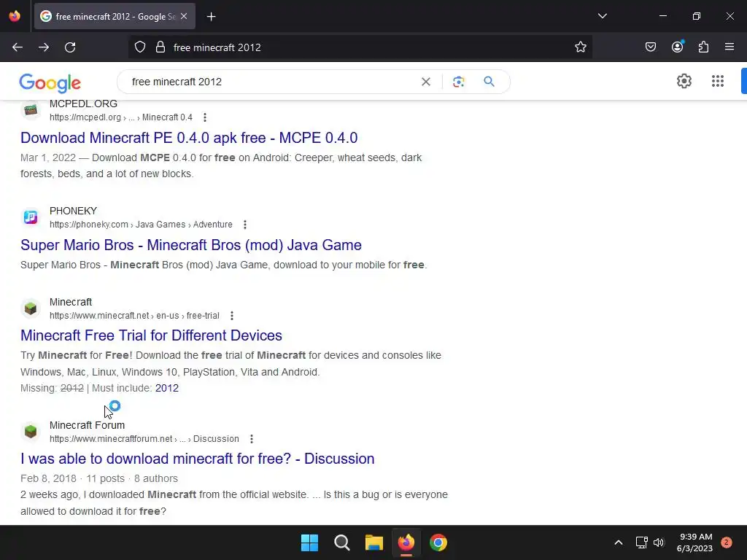Click the Minecraft site favicon
The height and width of the screenshot is (560, 747).
tap(31, 308)
